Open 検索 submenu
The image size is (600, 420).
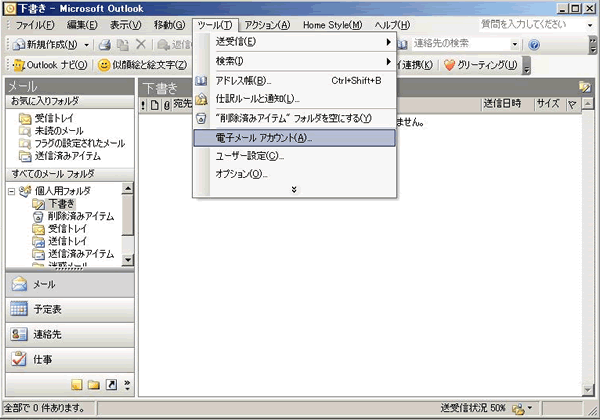(x=294, y=61)
